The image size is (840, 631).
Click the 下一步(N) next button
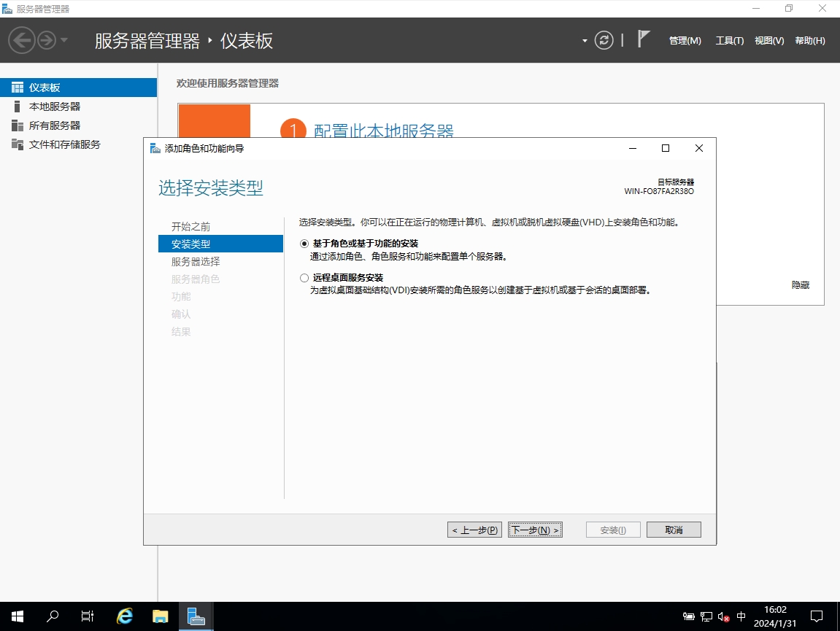(x=535, y=530)
